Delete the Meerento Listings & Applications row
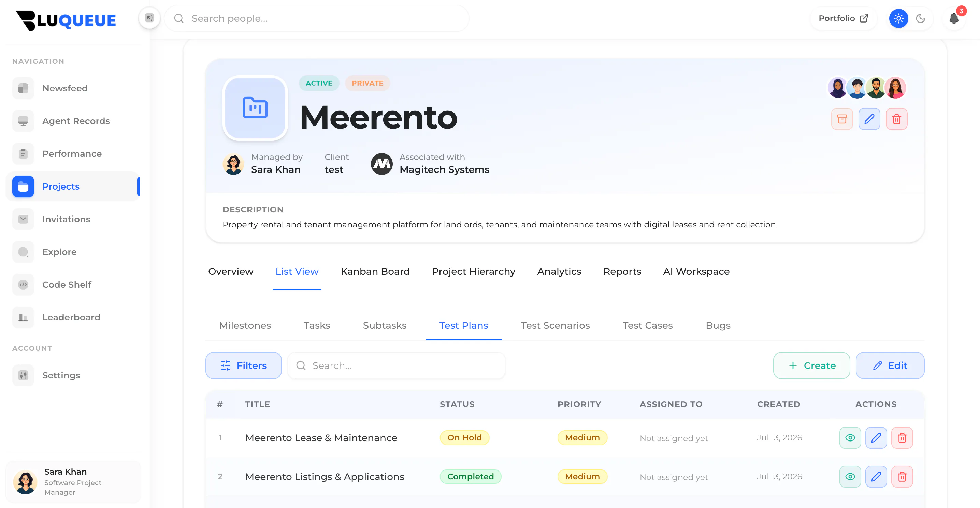 902,476
